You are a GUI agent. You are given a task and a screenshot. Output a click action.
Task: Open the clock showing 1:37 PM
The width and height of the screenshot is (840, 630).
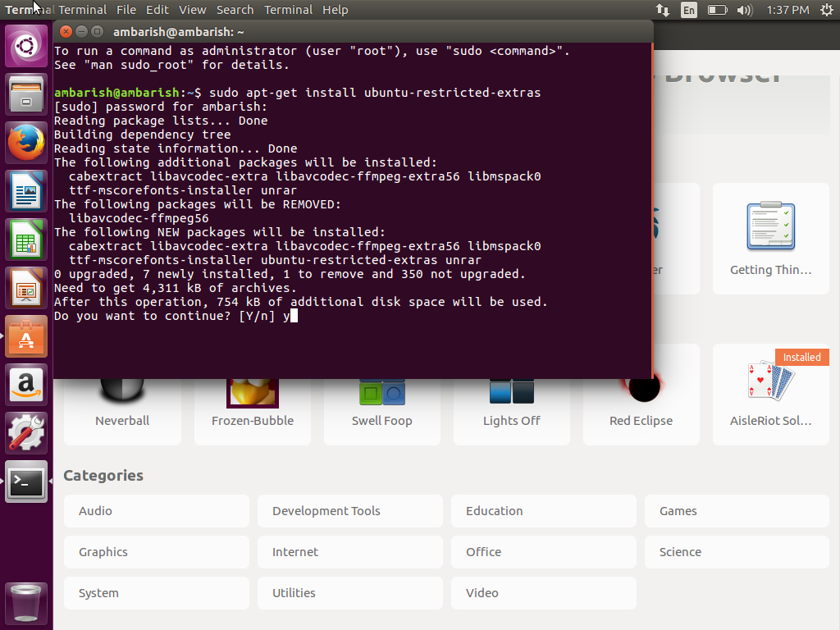tap(787, 10)
